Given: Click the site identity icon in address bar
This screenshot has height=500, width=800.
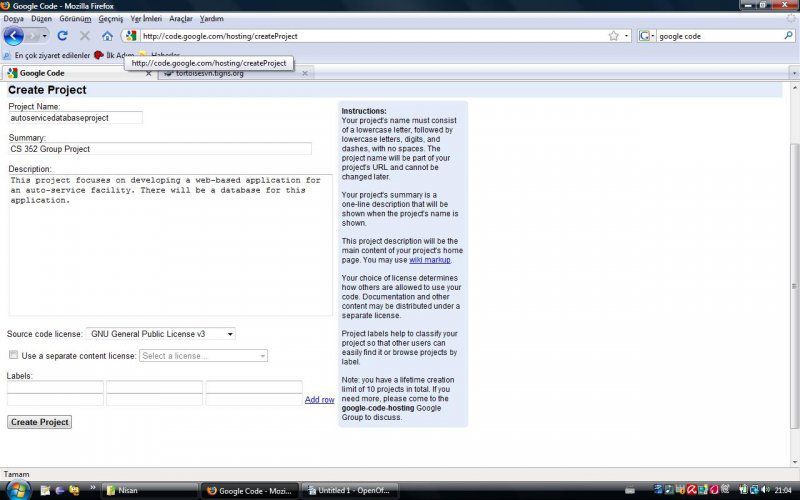Looking at the screenshot, I should click(x=130, y=36).
